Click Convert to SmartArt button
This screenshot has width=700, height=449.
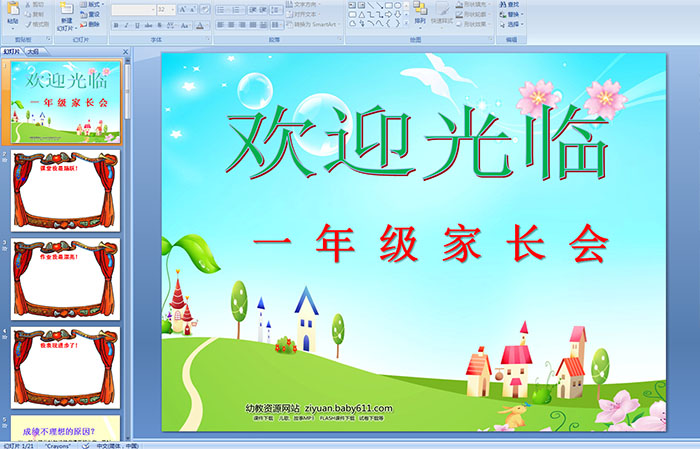coord(315,24)
